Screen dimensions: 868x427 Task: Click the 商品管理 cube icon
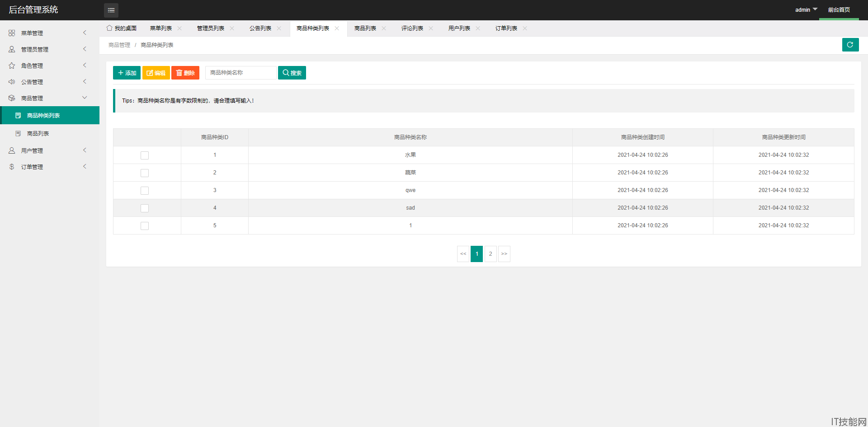point(12,98)
